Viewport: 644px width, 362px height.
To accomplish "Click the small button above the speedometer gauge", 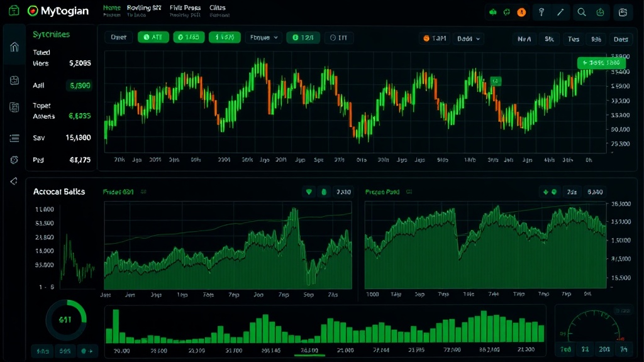I will (x=623, y=311).
